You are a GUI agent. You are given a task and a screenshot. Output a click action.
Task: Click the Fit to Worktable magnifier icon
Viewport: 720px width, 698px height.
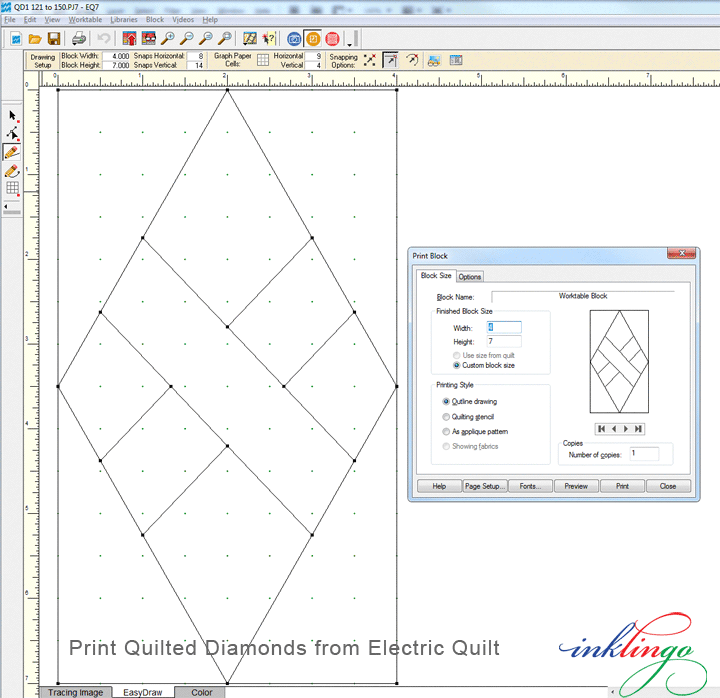pos(225,39)
